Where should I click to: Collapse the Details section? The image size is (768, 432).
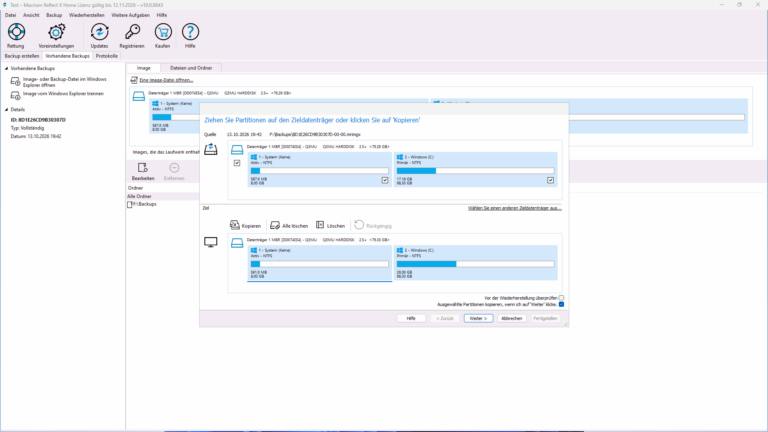(6, 110)
